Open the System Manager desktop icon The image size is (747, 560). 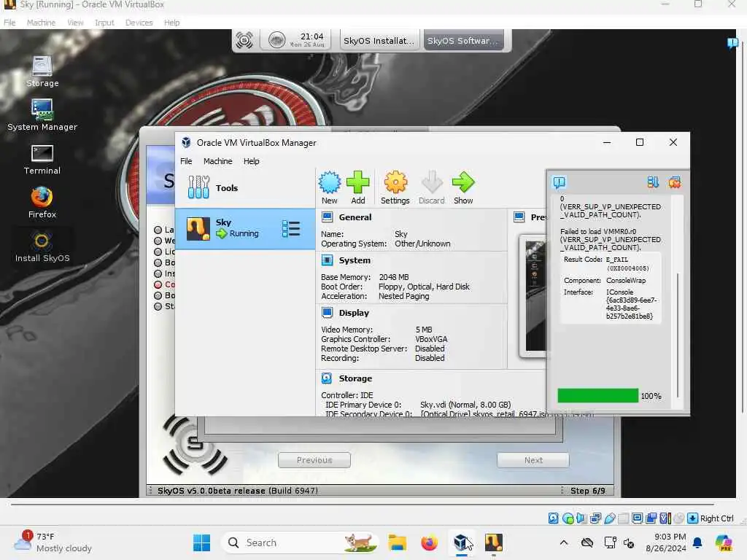click(x=42, y=114)
